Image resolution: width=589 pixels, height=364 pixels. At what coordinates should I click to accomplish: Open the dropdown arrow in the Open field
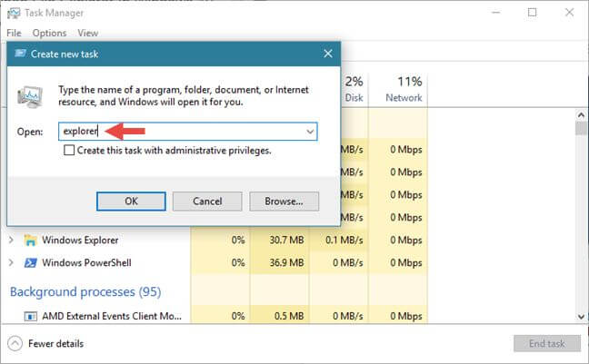coord(310,132)
